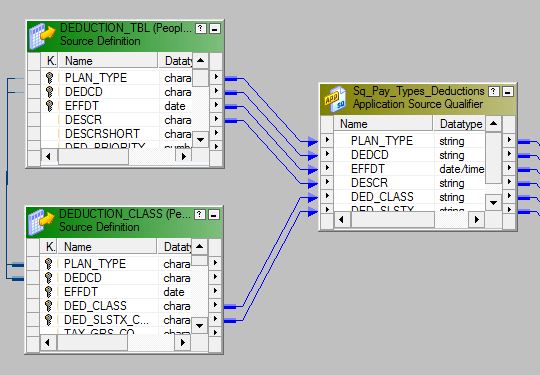The width and height of the screenshot is (540, 375).
Task: Click the DEDUCTION_TBL source definition table icon
Action: click(x=42, y=35)
